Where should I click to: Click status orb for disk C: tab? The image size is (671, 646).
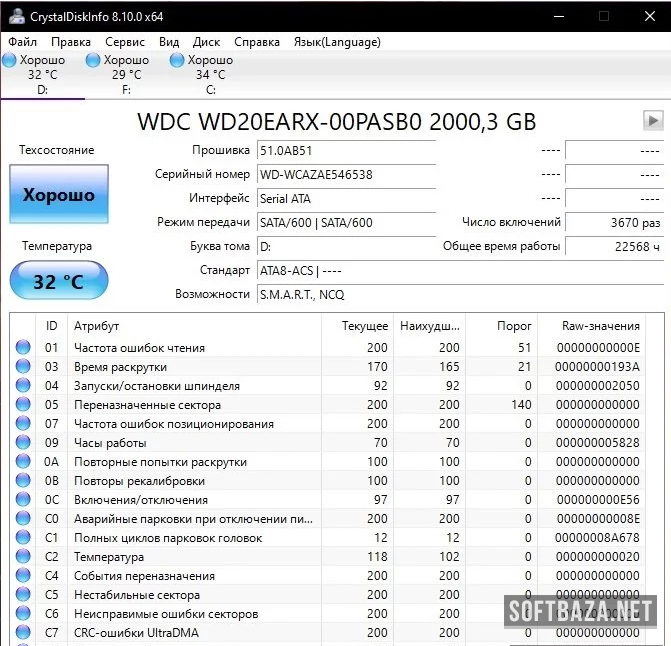(x=177, y=61)
